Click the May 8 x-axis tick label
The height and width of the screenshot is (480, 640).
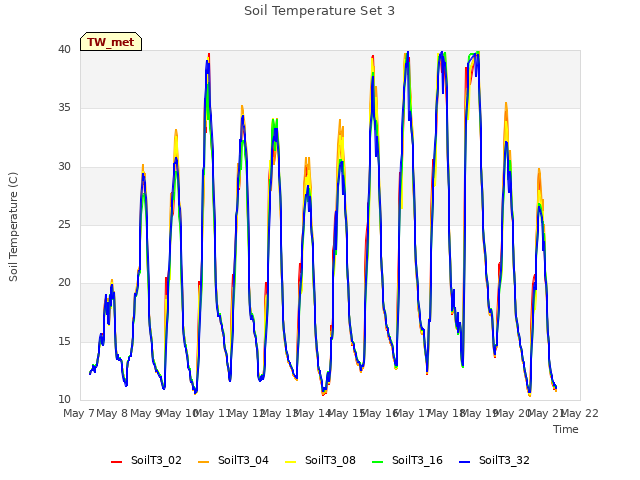click(112, 413)
